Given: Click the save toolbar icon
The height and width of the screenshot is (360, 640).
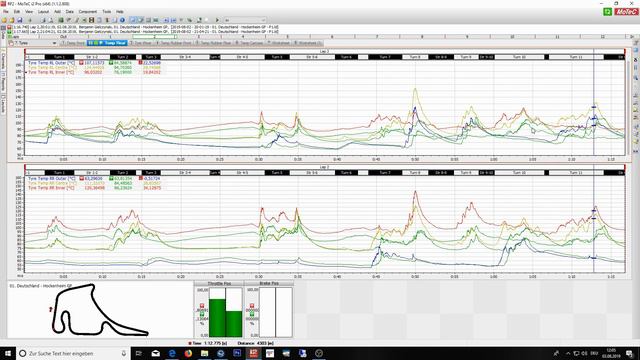Looking at the screenshot, I should pyautogui.click(x=20, y=20).
